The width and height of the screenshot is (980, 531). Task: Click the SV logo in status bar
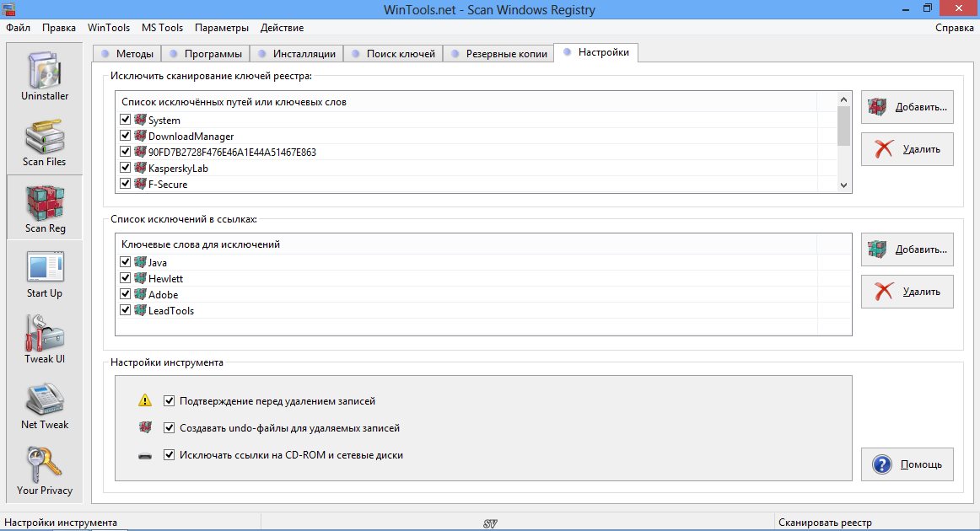490,523
